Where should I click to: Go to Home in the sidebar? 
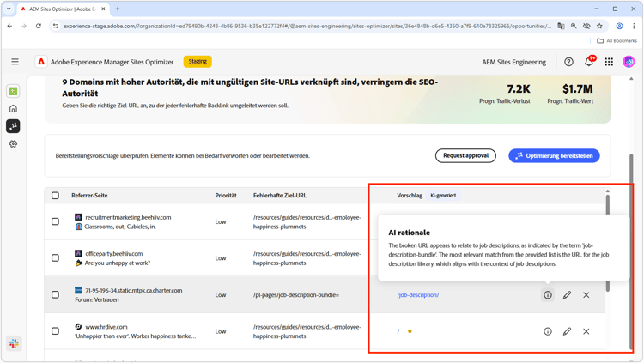[x=13, y=109]
